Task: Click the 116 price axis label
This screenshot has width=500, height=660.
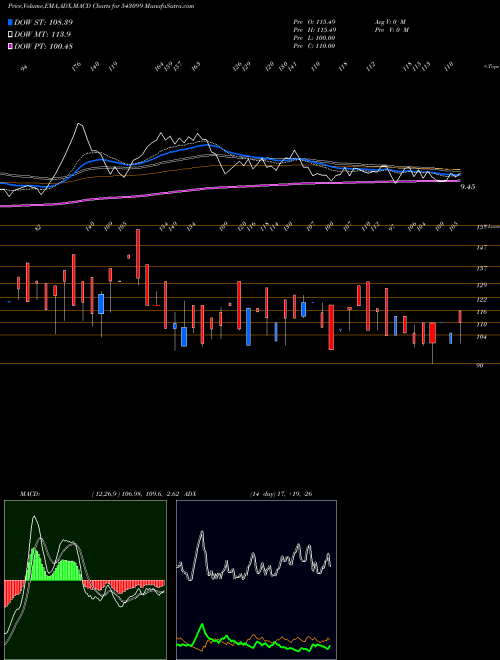Action: click(481, 312)
